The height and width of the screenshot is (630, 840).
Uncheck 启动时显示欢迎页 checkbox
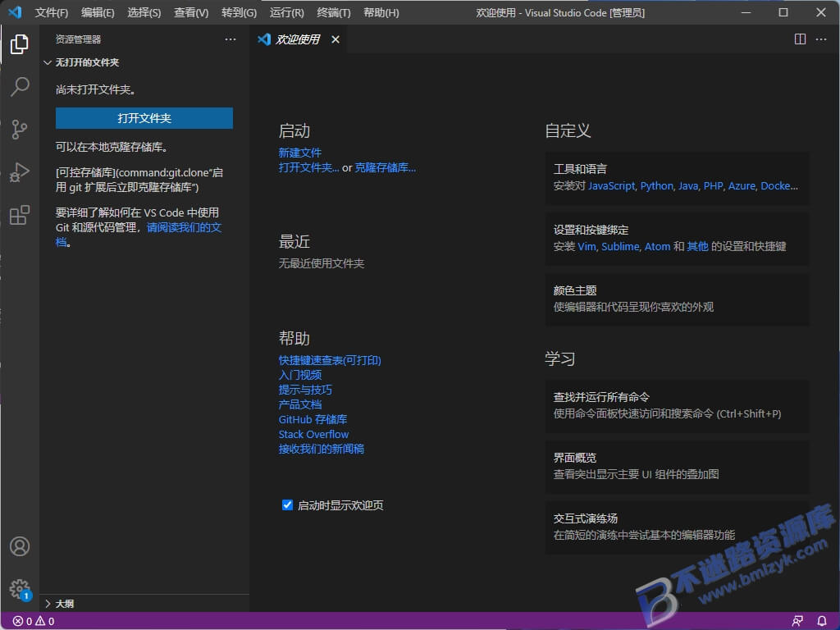click(287, 504)
